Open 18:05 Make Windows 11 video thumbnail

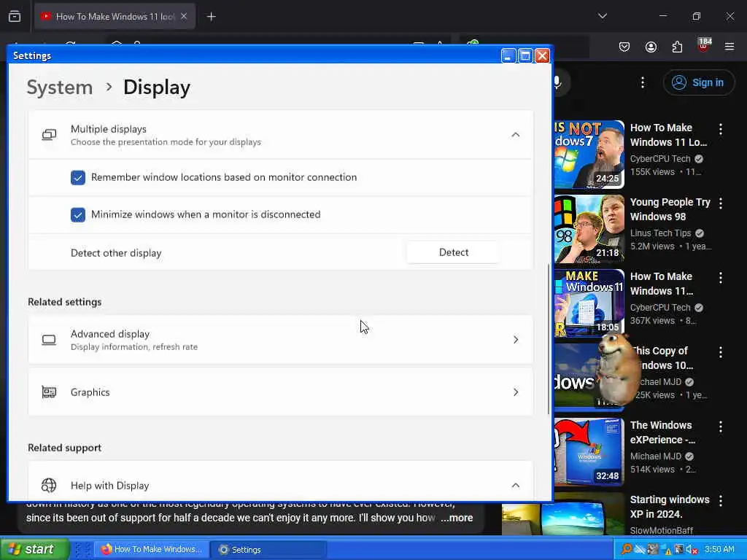point(589,303)
